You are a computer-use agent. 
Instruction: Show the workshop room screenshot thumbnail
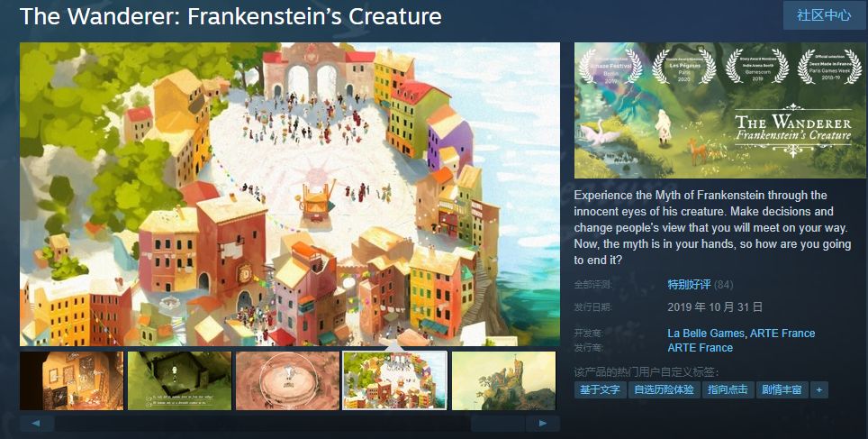(71, 380)
